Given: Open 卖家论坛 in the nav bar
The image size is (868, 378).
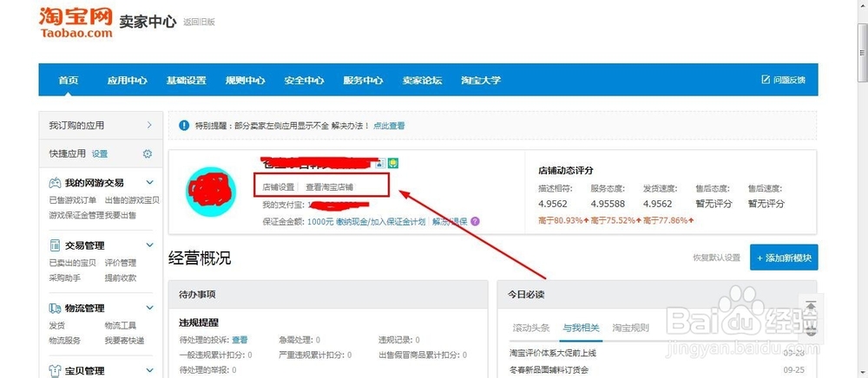Looking at the screenshot, I should point(423,80).
